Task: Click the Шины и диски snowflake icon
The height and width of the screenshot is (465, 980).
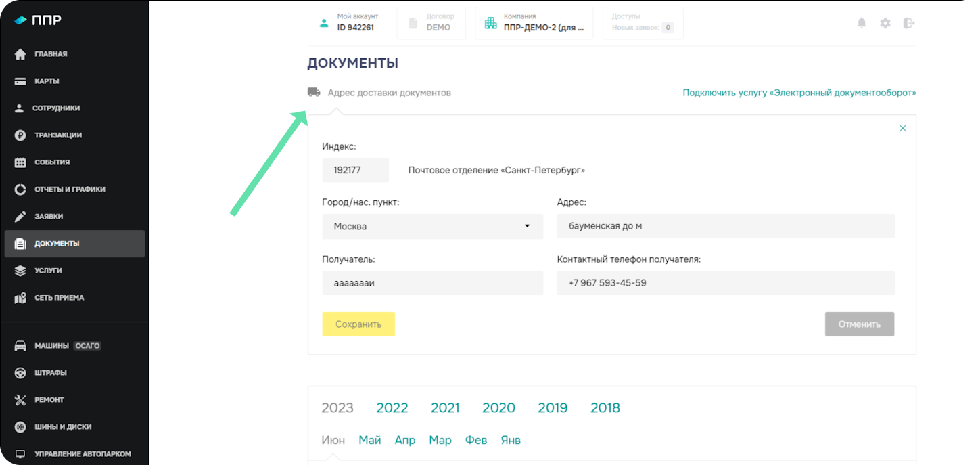Action: 20,427
